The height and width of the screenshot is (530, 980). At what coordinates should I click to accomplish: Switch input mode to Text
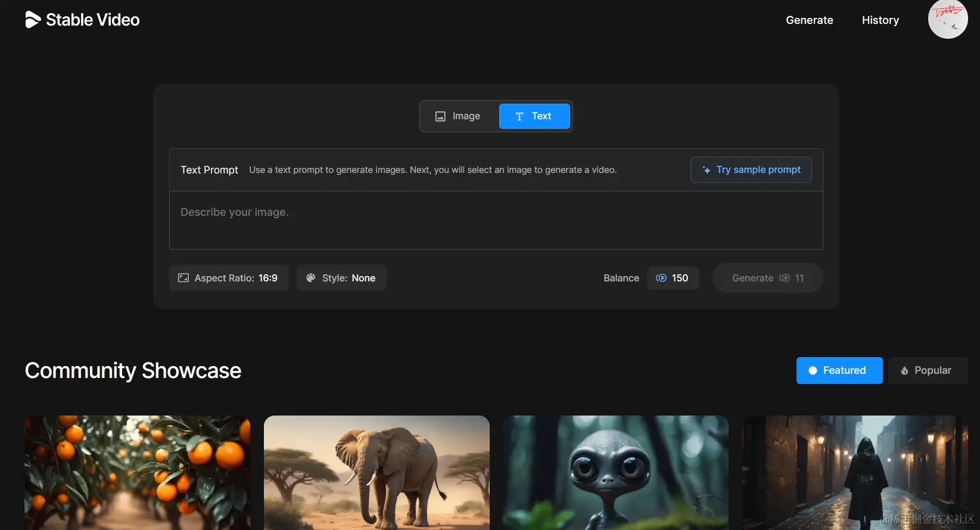534,116
